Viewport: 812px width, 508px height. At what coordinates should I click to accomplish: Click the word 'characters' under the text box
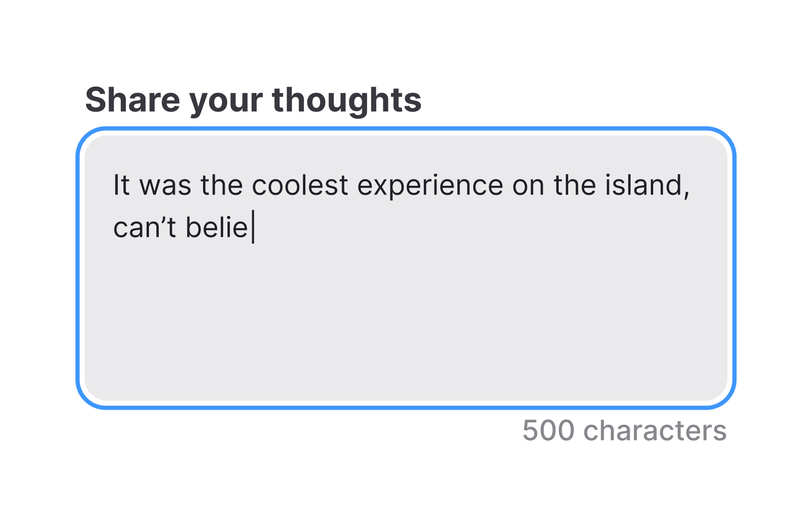655,430
